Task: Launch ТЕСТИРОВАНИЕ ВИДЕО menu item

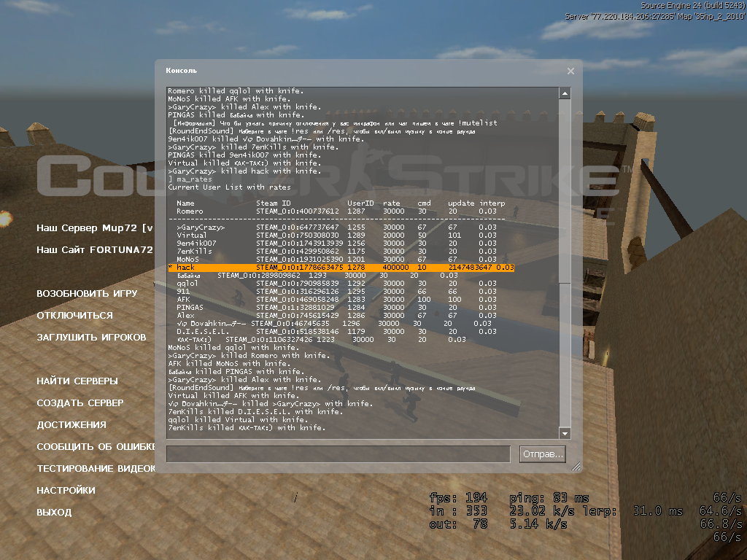Action: [96, 469]
